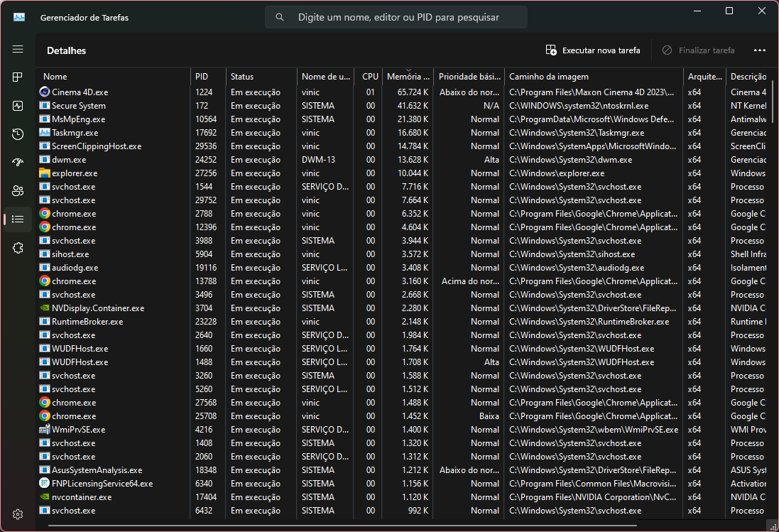779x532 pixels.
Task: Click the MsMpEng.exe process icon
Action: (x=45, y=119)
